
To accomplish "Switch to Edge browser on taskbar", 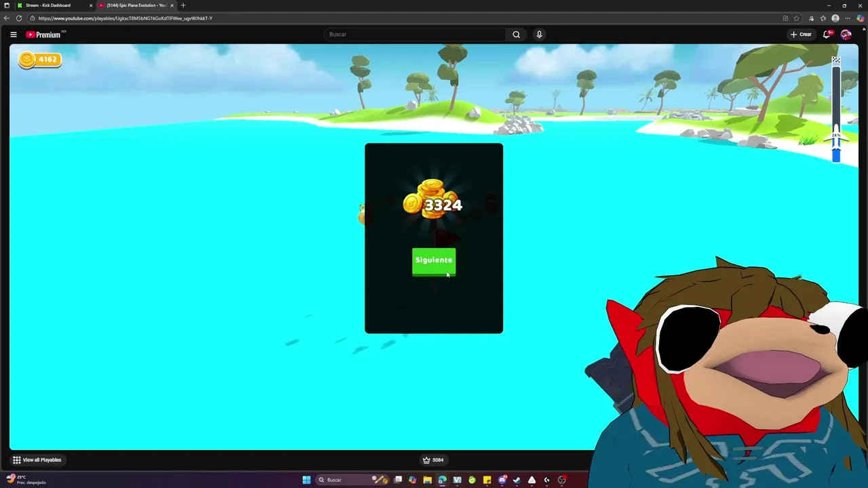I will pyautogui.click(x=442, y=480).
